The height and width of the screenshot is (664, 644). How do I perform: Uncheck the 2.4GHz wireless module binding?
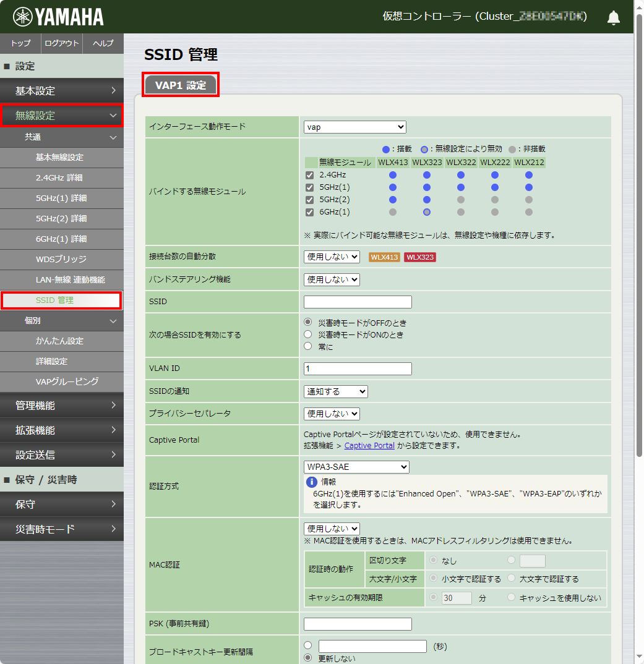(x=308, y=174)
